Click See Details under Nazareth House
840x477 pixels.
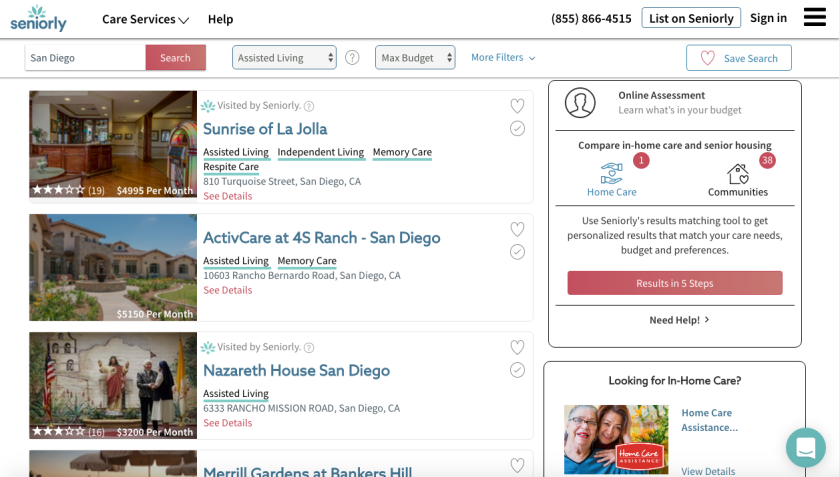tap(228, 423)
